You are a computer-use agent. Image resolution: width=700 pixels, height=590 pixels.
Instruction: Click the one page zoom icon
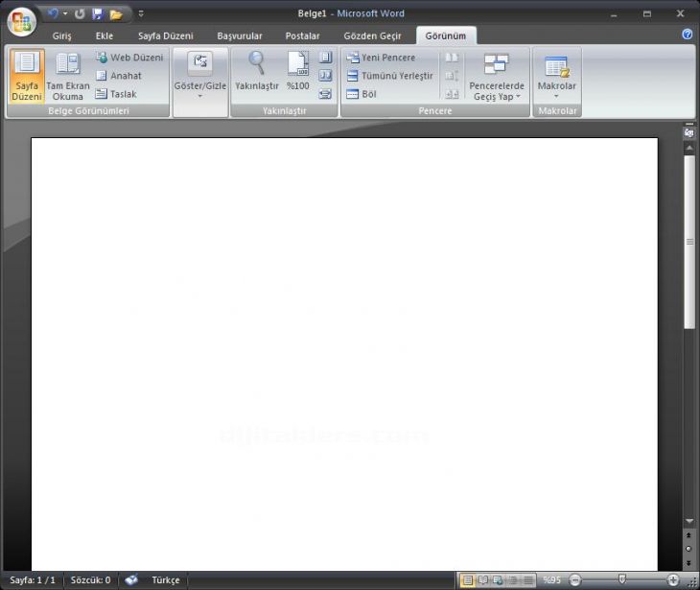[x=325, y=58]
